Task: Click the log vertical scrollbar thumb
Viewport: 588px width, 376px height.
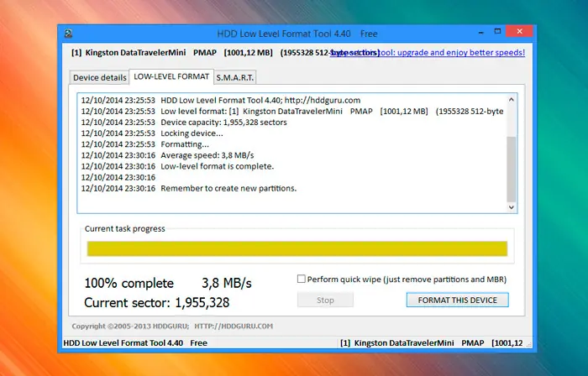Action: (511, 170)
